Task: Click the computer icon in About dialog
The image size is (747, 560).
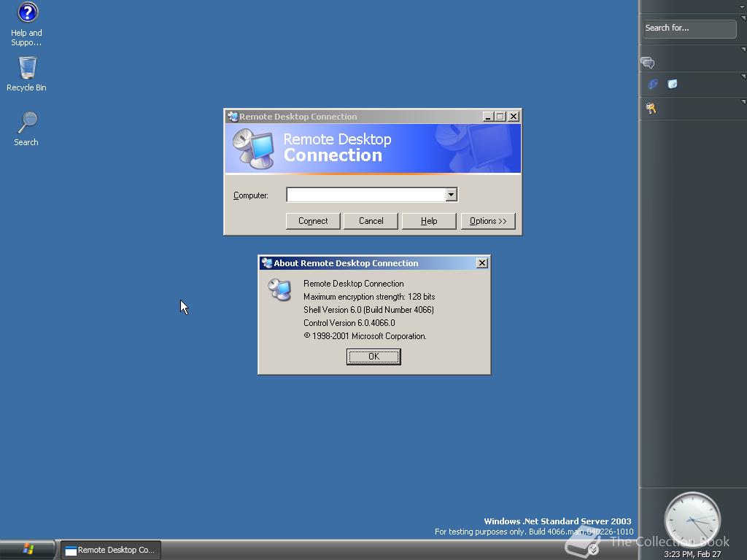Action: pos(279,289)
